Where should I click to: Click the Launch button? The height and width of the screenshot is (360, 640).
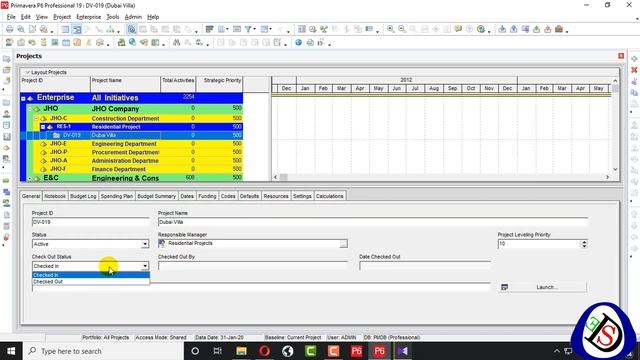[542, 287]
